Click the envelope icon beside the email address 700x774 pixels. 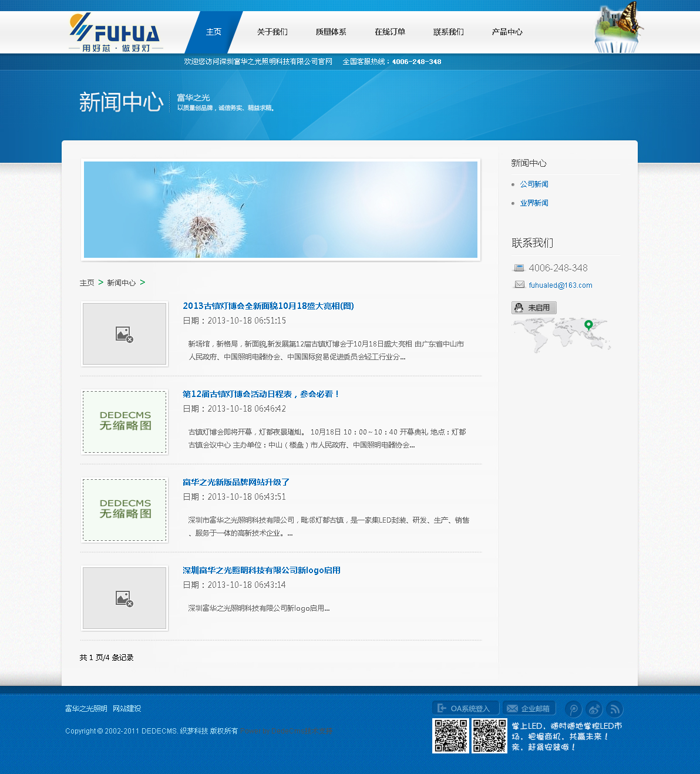click(x=519, y=285)
